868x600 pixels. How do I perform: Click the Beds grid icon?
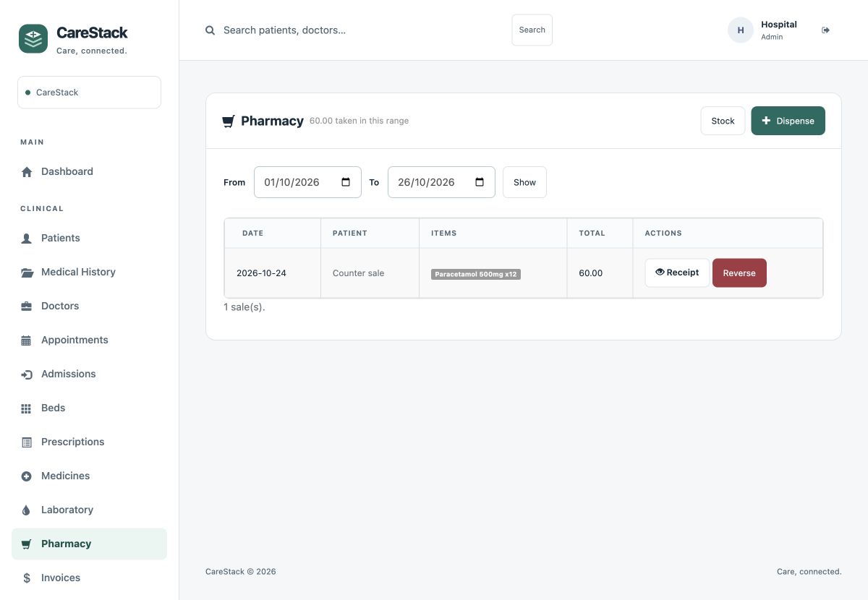(27, 408)
